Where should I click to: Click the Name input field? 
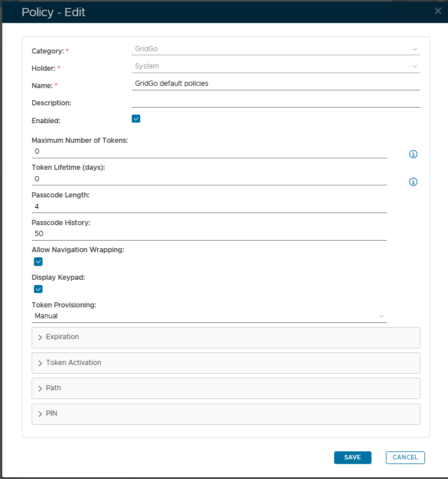[x=275, y=83]
